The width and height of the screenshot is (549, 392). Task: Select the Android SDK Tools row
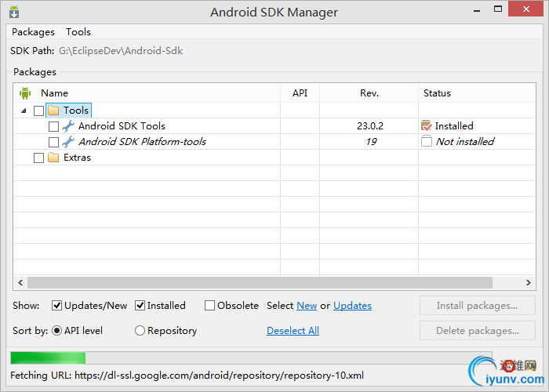tap(274, 126)
